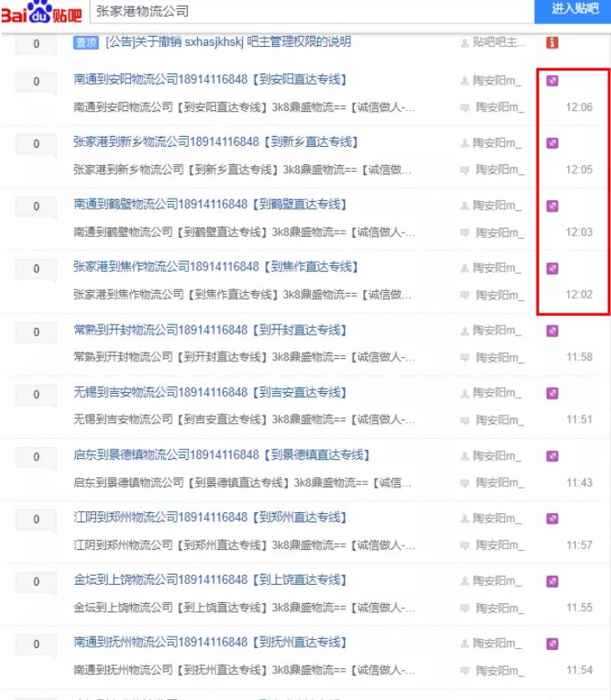Image resolution: width=611 pixels, height=700 pixels.
Task: Click the 11:51 reply time
Action: coord(579,421)
